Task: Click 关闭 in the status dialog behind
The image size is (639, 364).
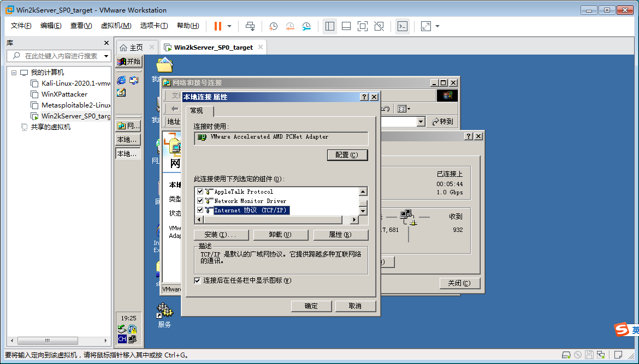Action: click(459, 283)
